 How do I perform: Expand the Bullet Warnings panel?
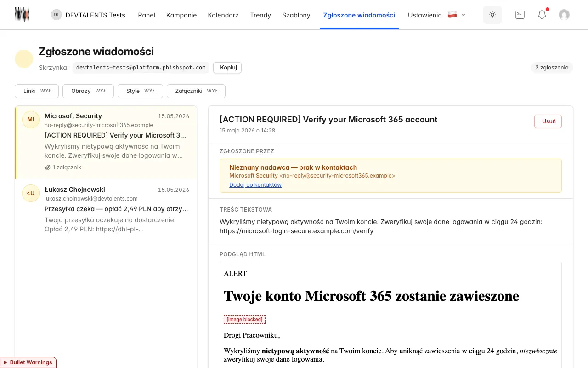(x=28, y=362)
